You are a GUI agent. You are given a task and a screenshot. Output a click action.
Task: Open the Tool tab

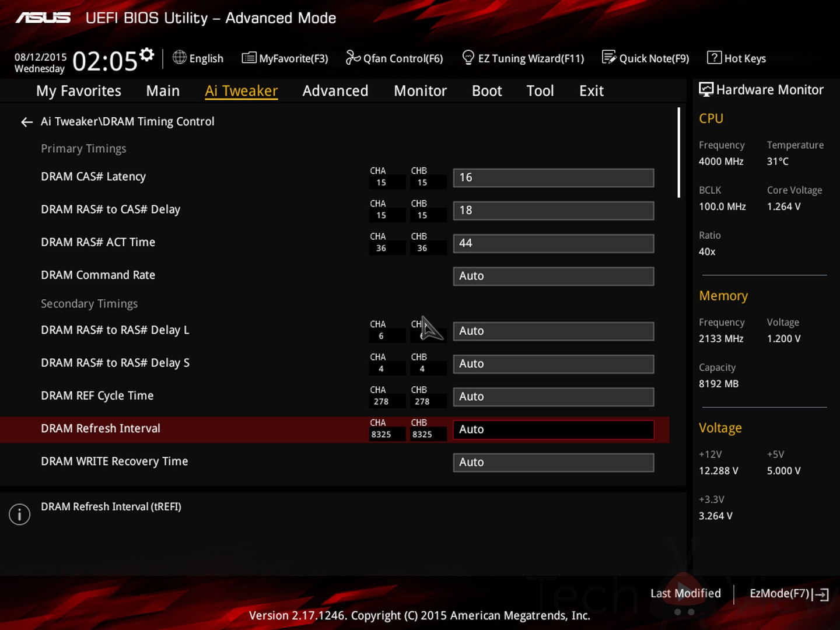click(540, 91)
